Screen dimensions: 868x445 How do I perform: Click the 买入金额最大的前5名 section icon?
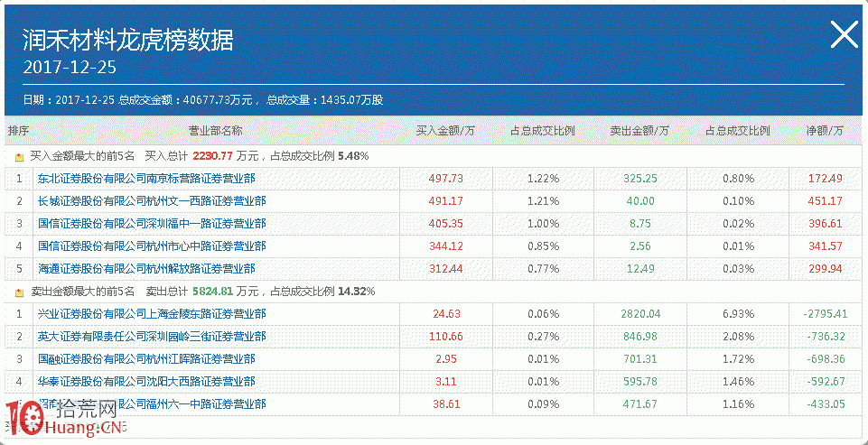[19, 157]
